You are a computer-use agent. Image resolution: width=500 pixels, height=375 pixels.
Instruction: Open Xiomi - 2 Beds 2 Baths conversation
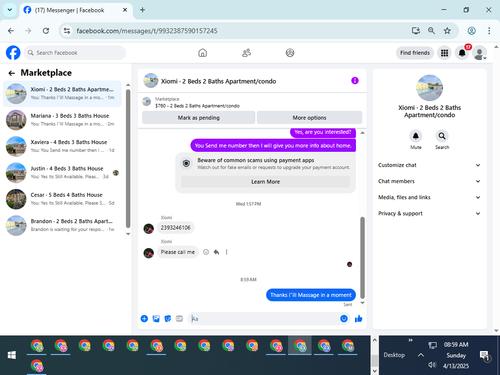[x=62, y=94]
